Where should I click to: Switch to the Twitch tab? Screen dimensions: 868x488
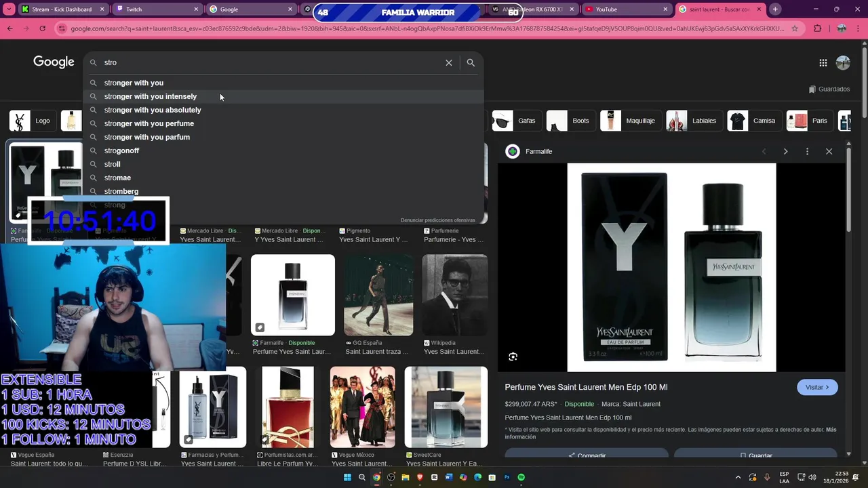157,9
